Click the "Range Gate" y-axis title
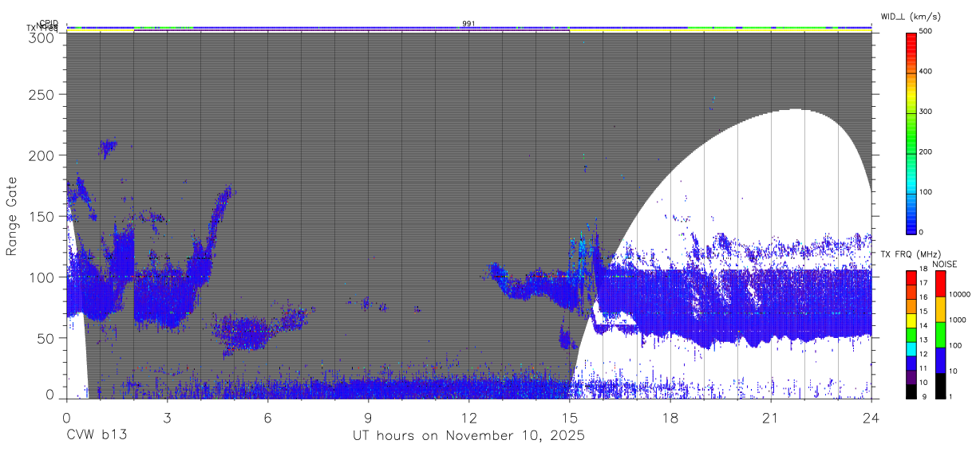This screenshot has height=452, width=980. point(12,215)
